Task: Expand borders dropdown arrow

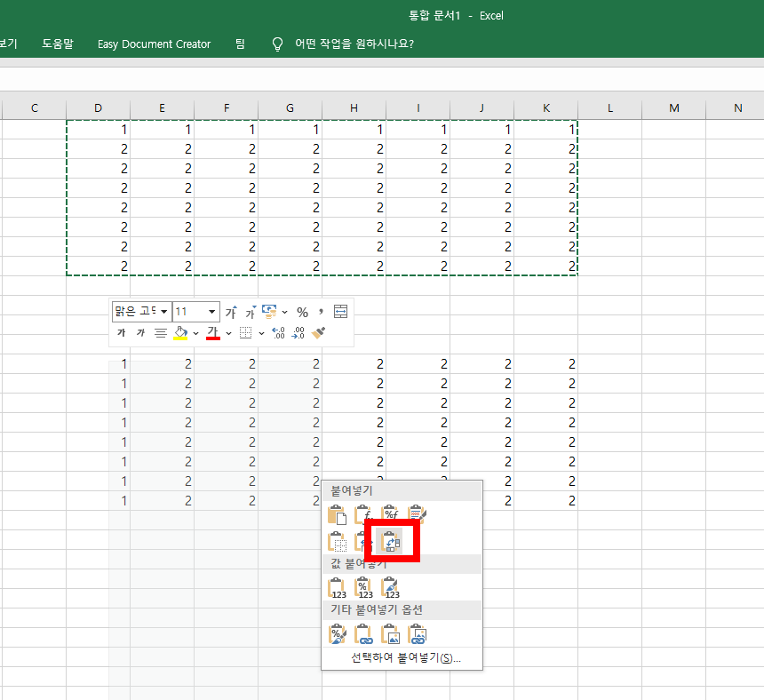Action: tap(262, 334)
